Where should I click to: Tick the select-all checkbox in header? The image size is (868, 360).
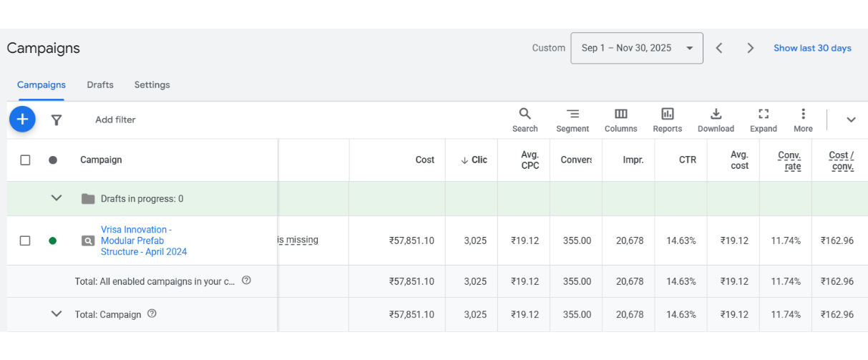[25, 160]
